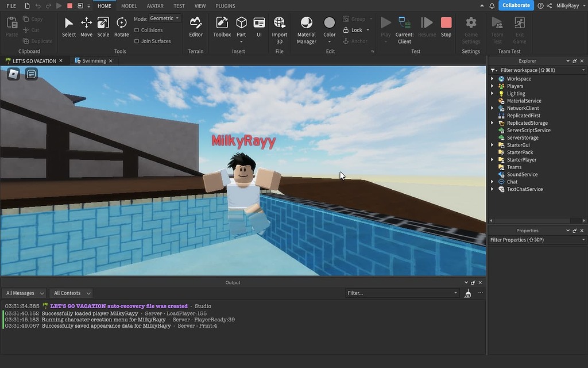Select ReplicatedStorage in the Explorer
Screen dimensions: 588x368
point(526,122)
